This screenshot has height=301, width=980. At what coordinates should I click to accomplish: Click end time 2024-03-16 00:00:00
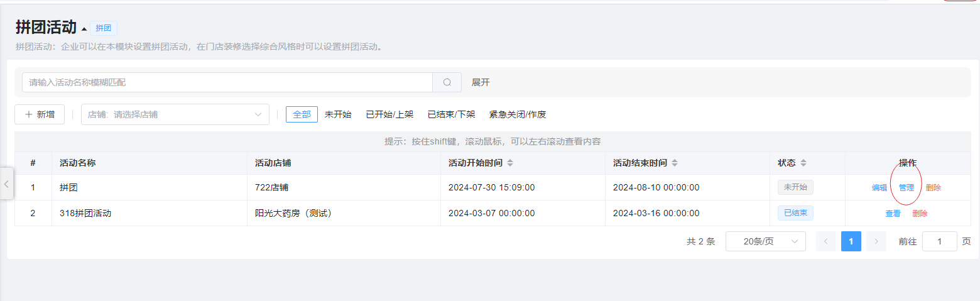(x=656, y=213)
